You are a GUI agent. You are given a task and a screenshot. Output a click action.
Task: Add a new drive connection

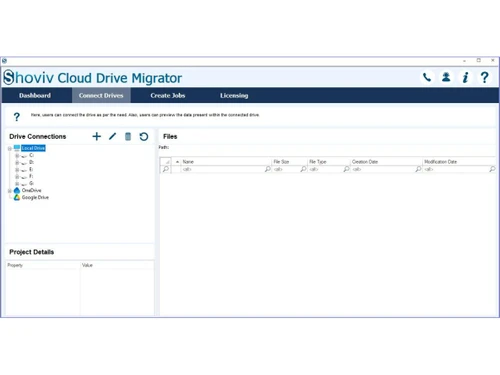click(97, 136)
